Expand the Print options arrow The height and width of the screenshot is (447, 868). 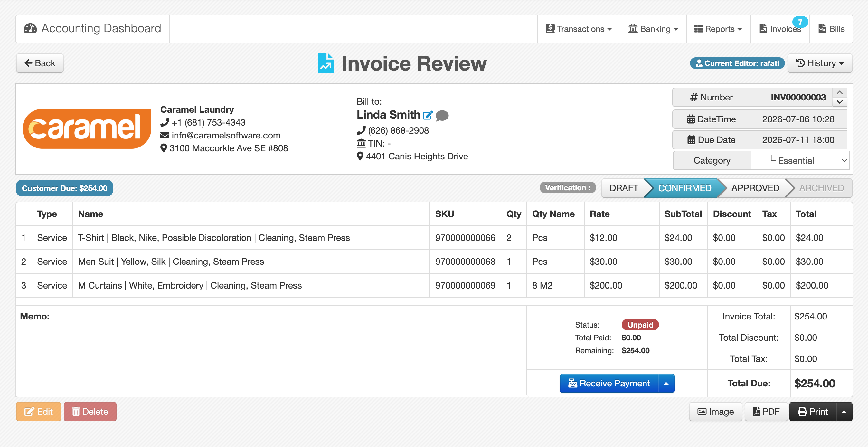[844, 412]
